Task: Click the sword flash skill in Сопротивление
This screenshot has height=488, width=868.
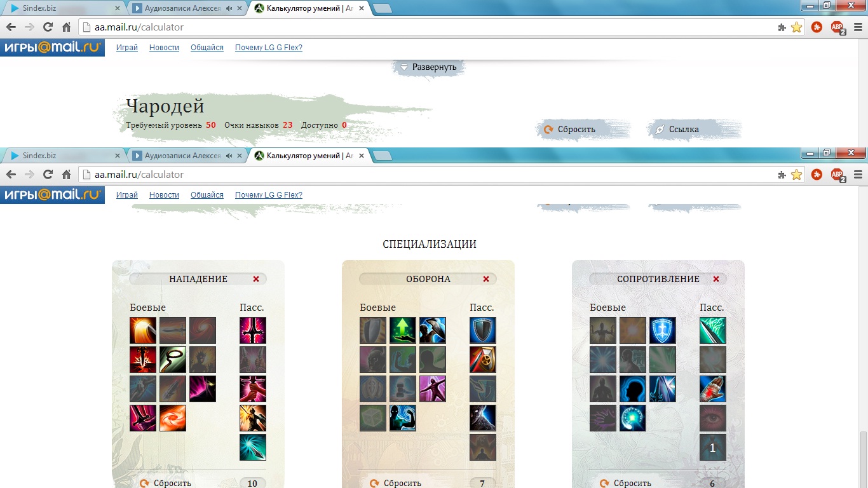Action: 663,389
